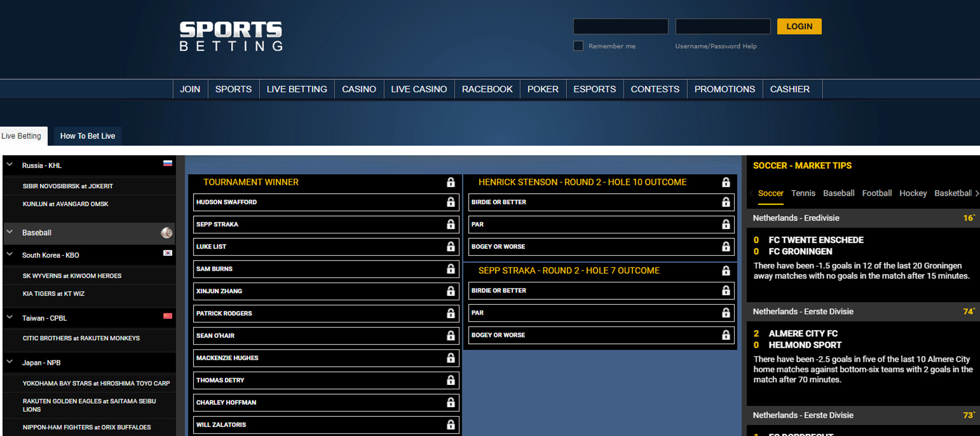Collapse the Taiwan - CPBL league

click(9, 317)
